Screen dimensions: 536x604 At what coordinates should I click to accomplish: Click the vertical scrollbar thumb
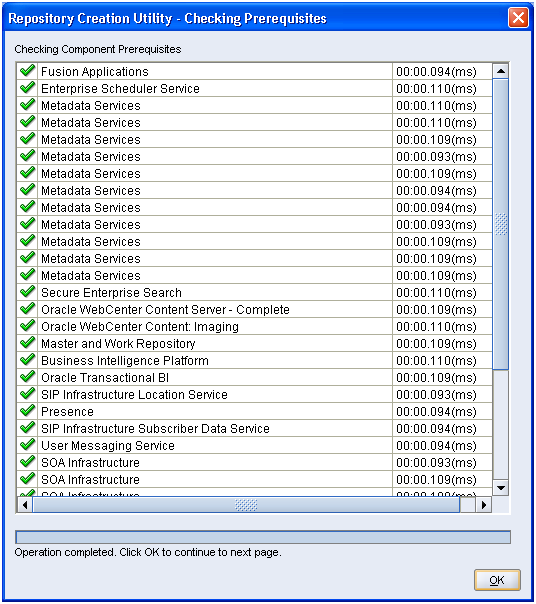(501, 224)
